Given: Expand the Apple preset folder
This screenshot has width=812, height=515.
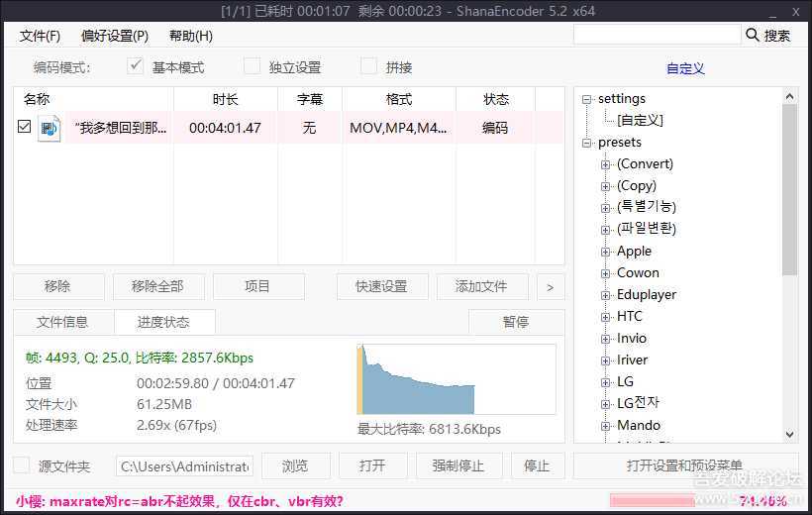Looking at the screenshot, I should pos(606,252).
